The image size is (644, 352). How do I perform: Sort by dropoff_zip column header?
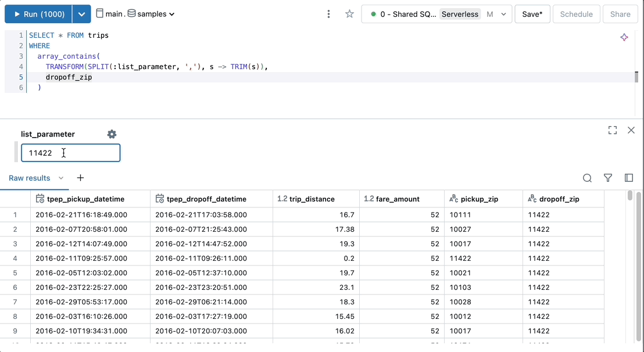pyautogui.click(x=559, y=199)
